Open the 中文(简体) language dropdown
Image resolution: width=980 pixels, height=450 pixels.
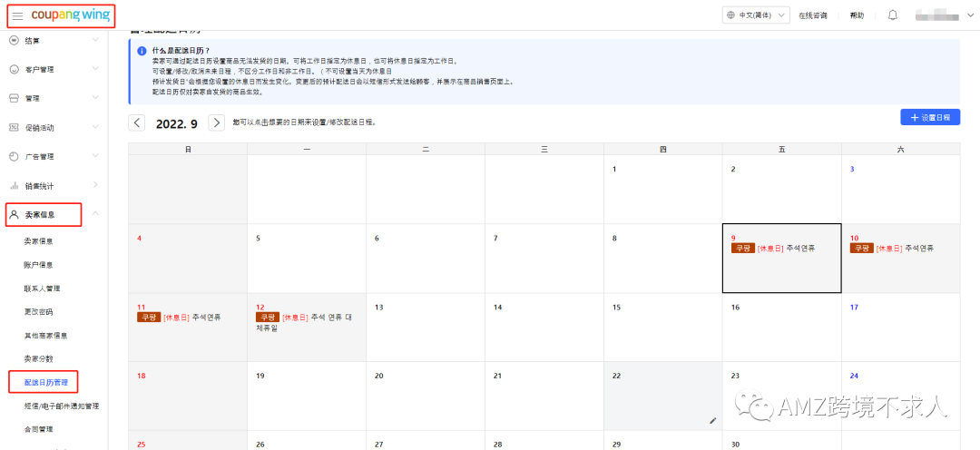coord(756,15)
